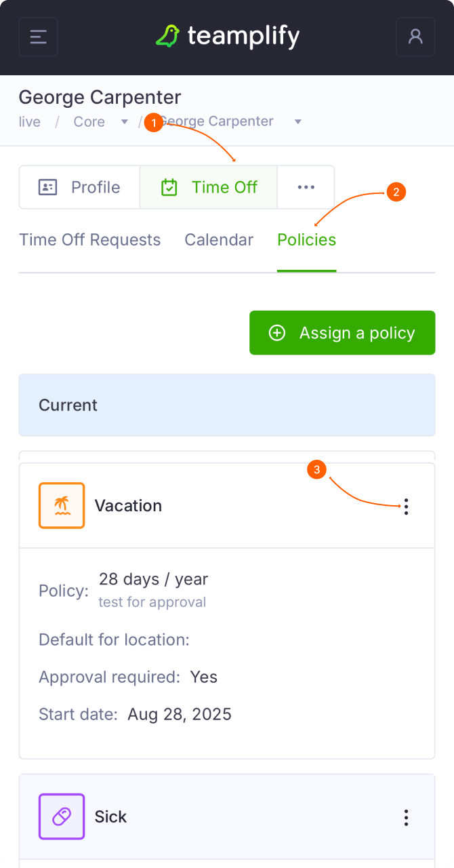Viewport: 454px width, 868px height.
Task: Select the Time Off tab
Action: point(209,187)
